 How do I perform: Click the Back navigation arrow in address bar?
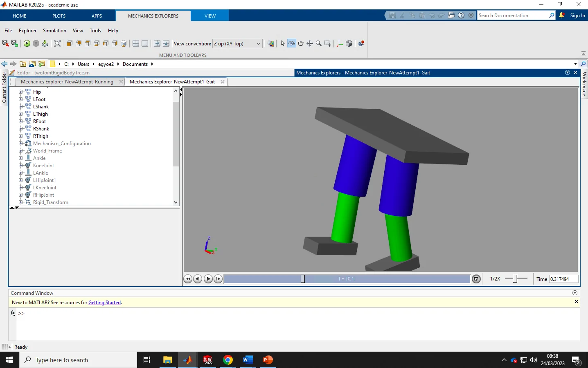(4, 64)
